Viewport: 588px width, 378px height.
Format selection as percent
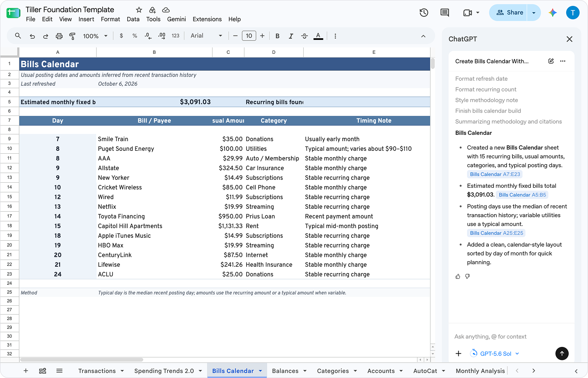135,36
